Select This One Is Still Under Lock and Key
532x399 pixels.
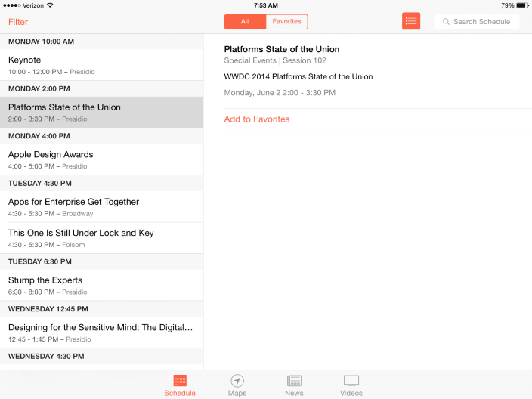point(101,238)
